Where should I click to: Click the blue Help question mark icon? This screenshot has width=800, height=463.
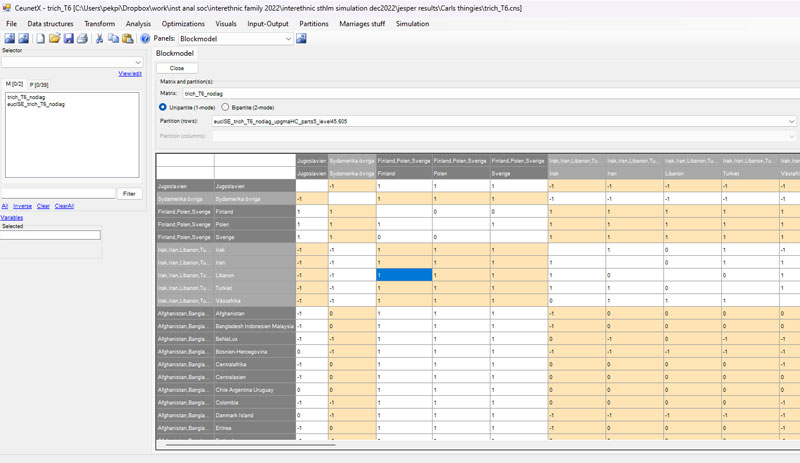[145, 39]
